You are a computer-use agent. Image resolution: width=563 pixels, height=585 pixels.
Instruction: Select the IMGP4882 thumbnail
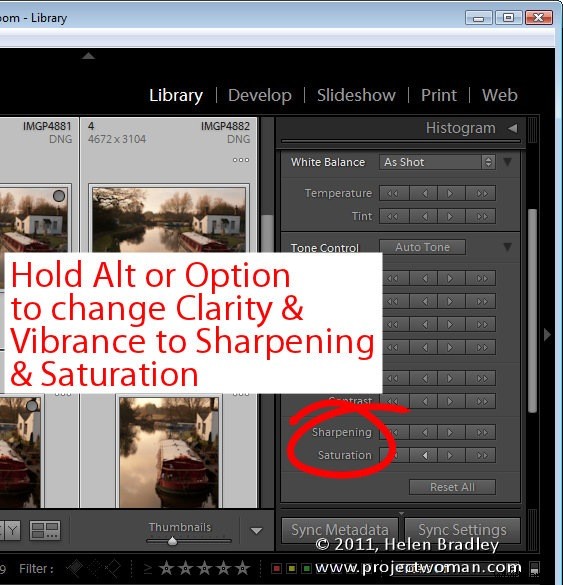(169, 220)
